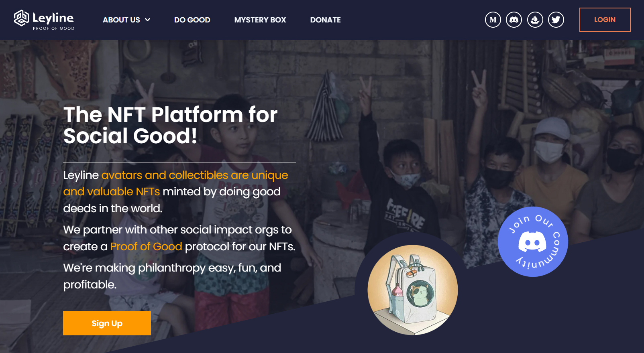Image resolution: width=644 pixels, height=353 pixels.
Task: Open the Proof of Good protocol link
Action: click(146, 246)
